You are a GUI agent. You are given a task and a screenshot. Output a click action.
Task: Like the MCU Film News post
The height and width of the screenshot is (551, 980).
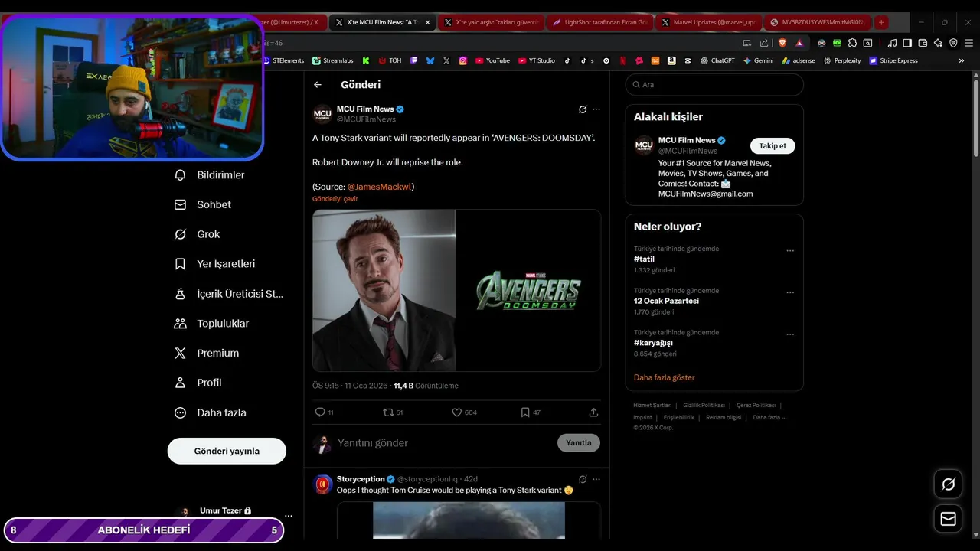pos(456,412)
